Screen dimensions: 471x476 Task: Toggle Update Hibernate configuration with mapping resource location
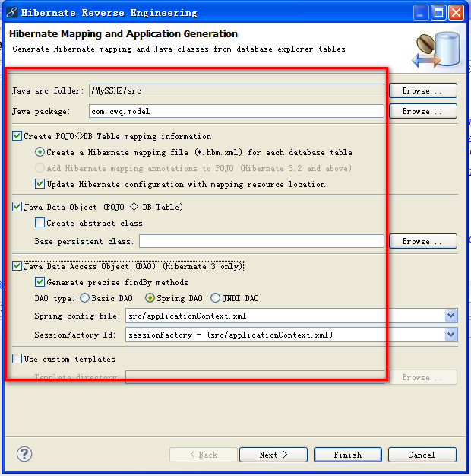click(40, 184)
